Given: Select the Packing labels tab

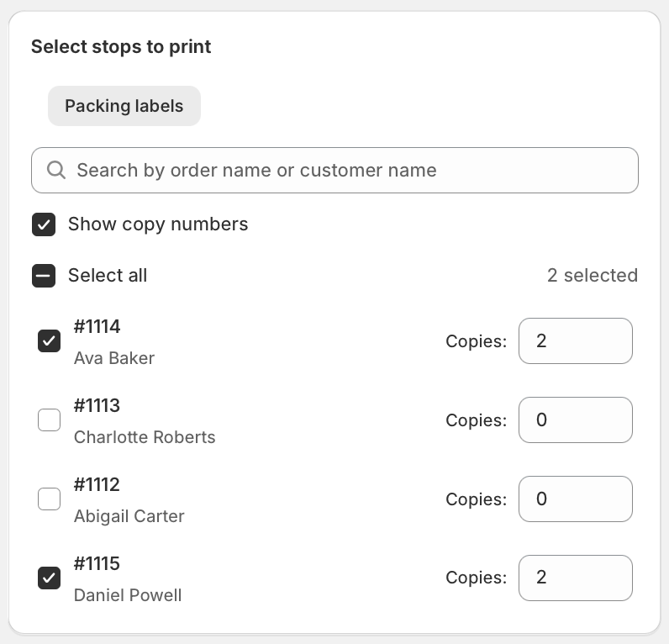Looking at the screenshot, I should click(124, 106).
